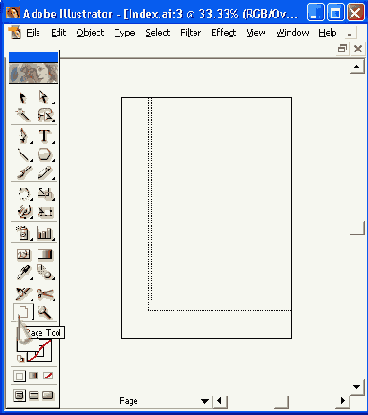Click the vertical scrollbar up arrow

pos(357,67)
